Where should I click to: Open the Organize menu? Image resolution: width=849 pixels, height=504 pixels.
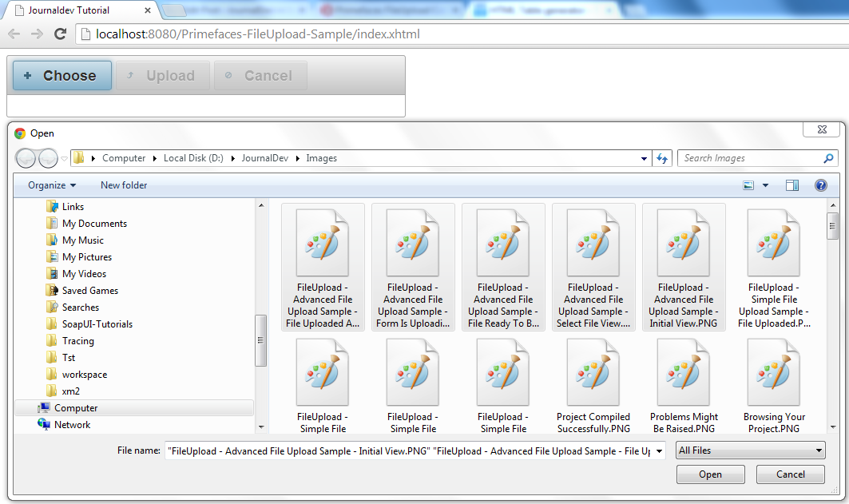52,185
